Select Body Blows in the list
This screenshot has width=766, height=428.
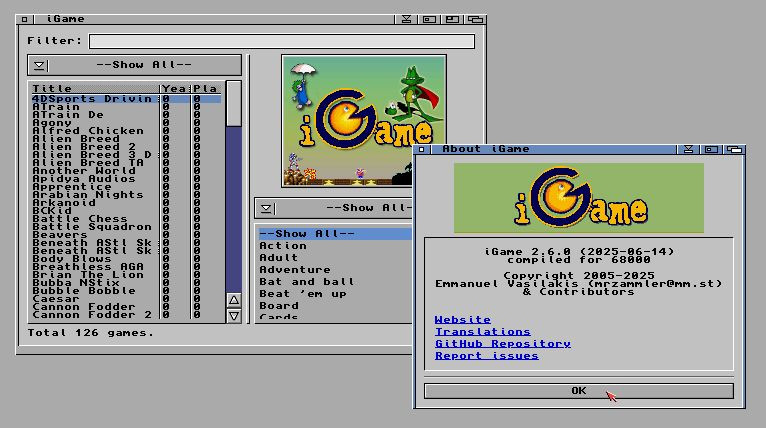tap(126, 258)
